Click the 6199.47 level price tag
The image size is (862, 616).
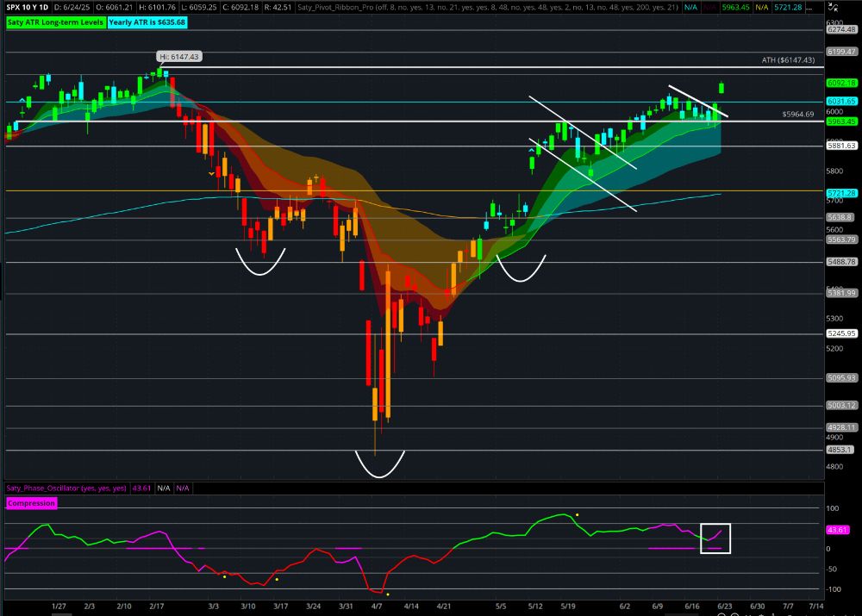tap(841, 52)
